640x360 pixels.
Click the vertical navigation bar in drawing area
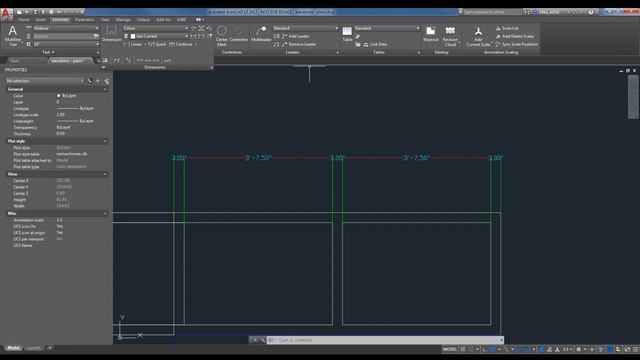coord(633,97)
